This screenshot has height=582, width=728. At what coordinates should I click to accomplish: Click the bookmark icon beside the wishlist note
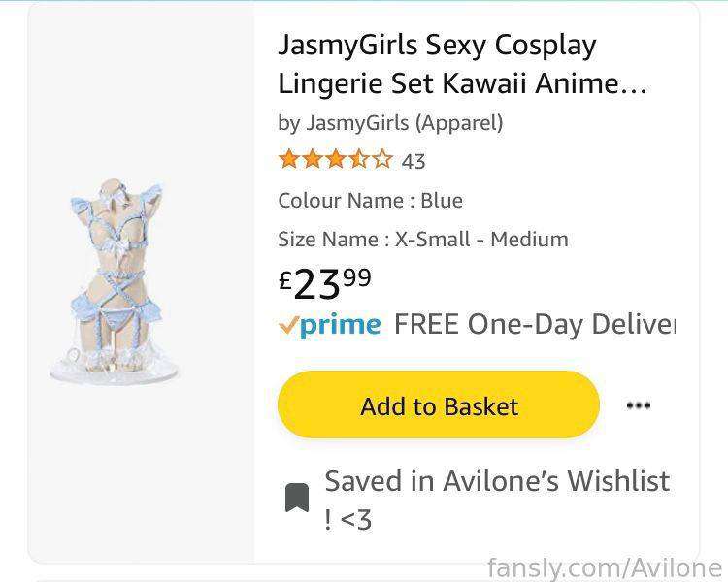pyautogui.click(x=297, y=498)
